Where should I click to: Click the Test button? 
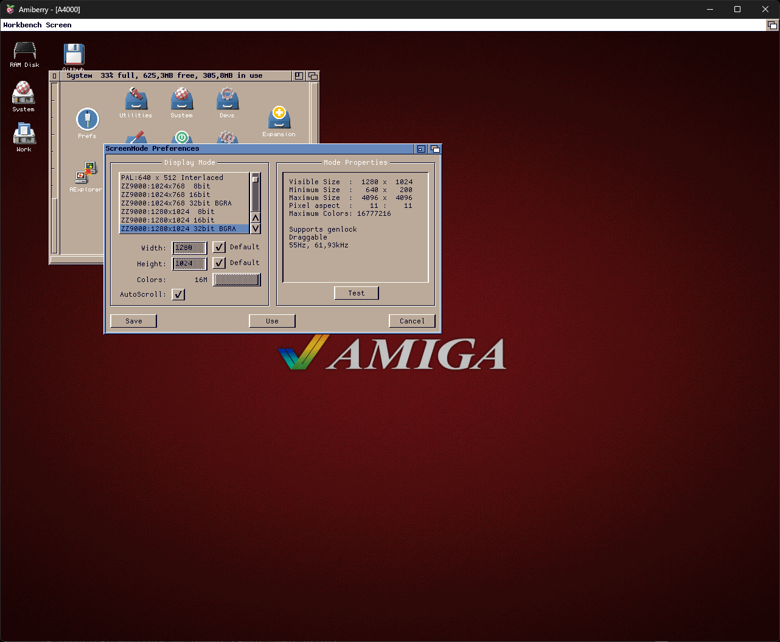[356, 293]
